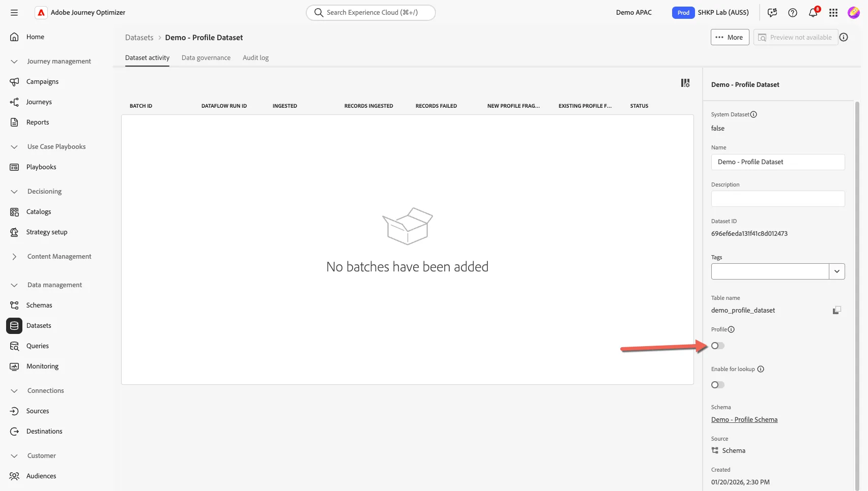Click the Datasets breadcrumb link
The height and width of the screenshot is (491, 868).
point(139,38)
